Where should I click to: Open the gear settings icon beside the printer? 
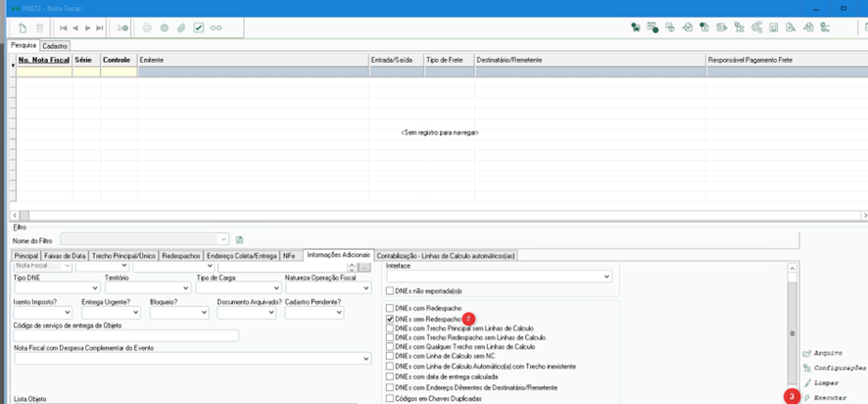164,27
